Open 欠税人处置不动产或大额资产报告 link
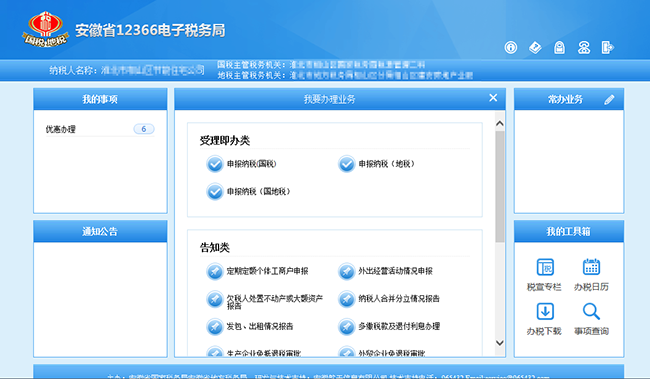This screenshot has width=650, height=379. click(274, 302)
